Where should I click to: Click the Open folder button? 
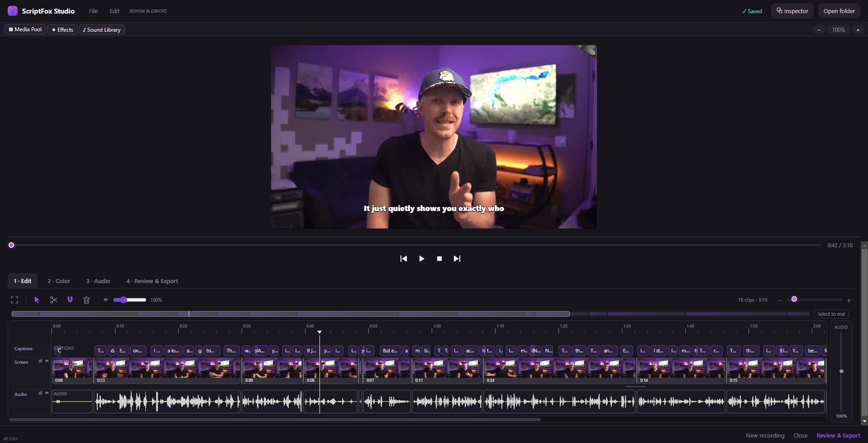point(839,11)
